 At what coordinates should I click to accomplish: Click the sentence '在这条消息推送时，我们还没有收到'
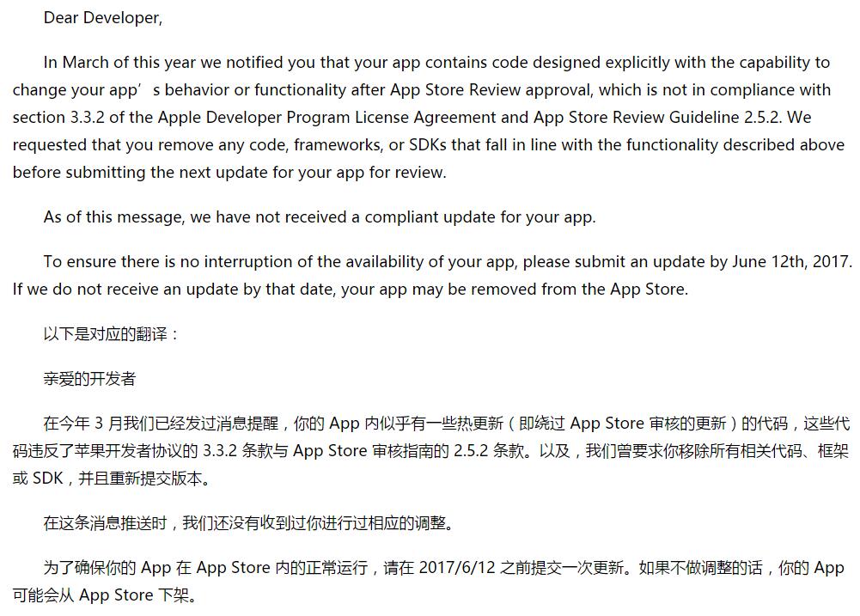249,523
